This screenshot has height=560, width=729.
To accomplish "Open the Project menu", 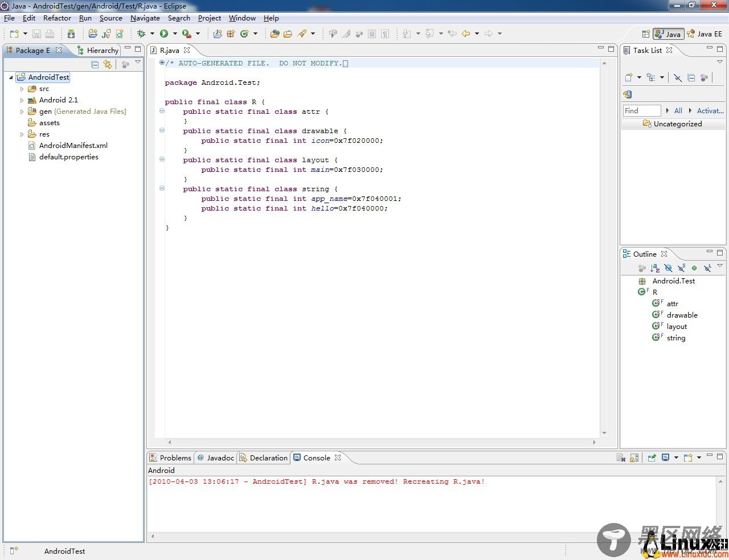I will pyautogui.click(x=210, y=18).
